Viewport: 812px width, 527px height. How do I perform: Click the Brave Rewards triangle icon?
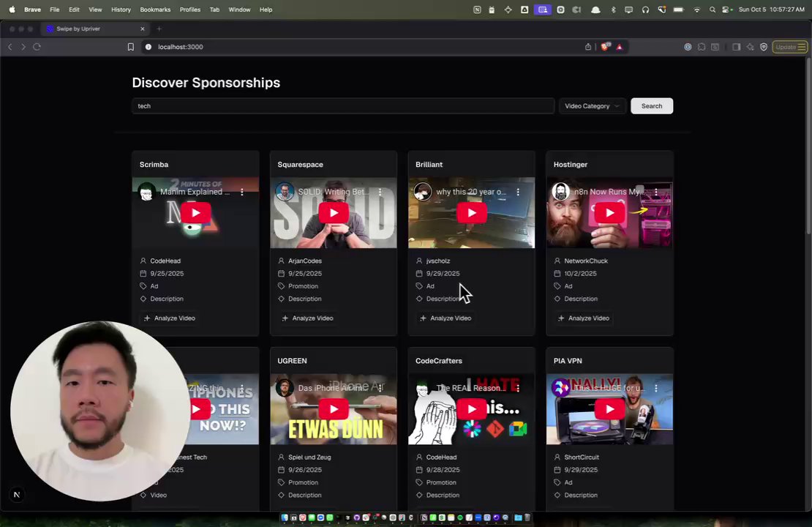(620, 47)
